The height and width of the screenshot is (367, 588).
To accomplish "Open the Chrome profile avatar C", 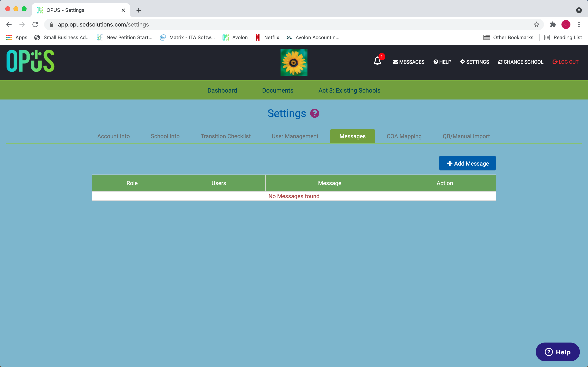I will [566, 24].
